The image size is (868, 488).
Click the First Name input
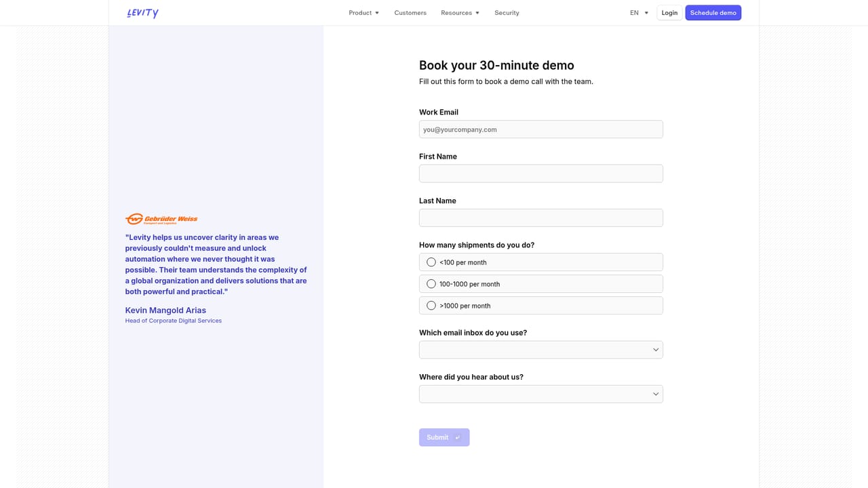tap(541, 174)
